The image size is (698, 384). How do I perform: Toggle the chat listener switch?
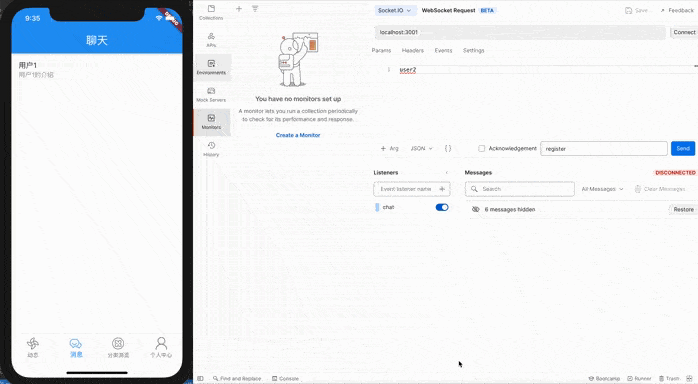442,207
